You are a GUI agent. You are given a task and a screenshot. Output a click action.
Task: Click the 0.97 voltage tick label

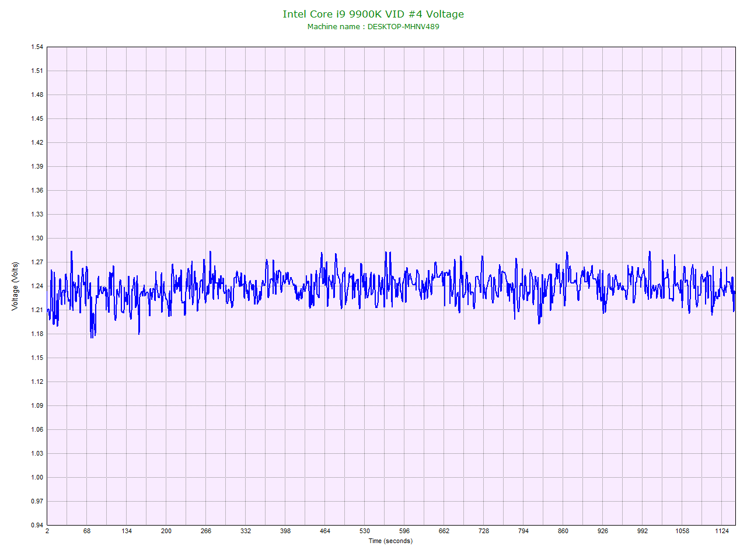click(x=37, y=502)
